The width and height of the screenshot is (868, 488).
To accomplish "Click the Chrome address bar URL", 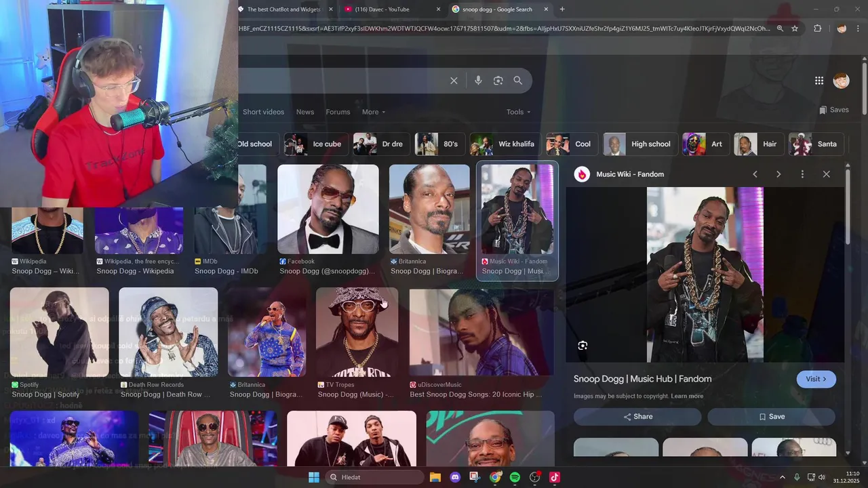I will tap(505, 28).
